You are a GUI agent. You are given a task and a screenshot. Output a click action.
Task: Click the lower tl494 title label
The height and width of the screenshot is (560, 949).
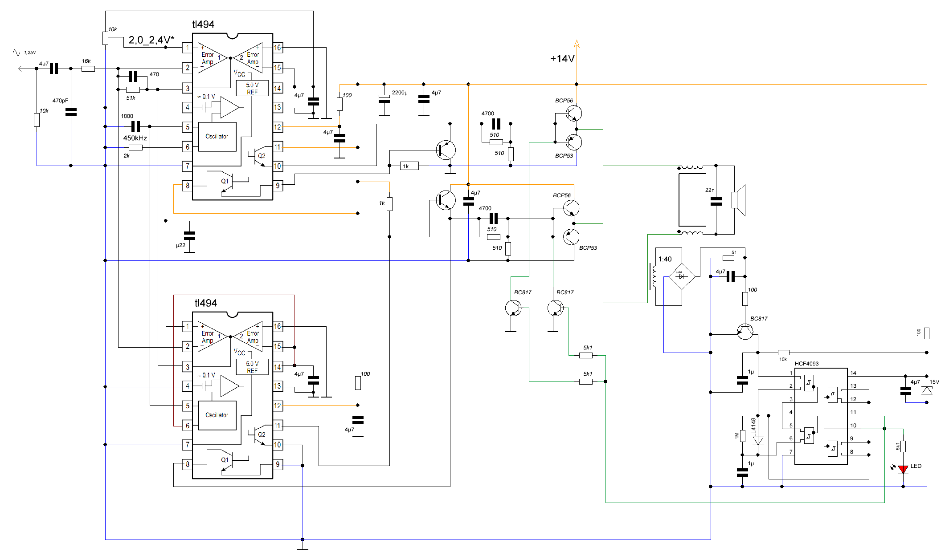205,303
